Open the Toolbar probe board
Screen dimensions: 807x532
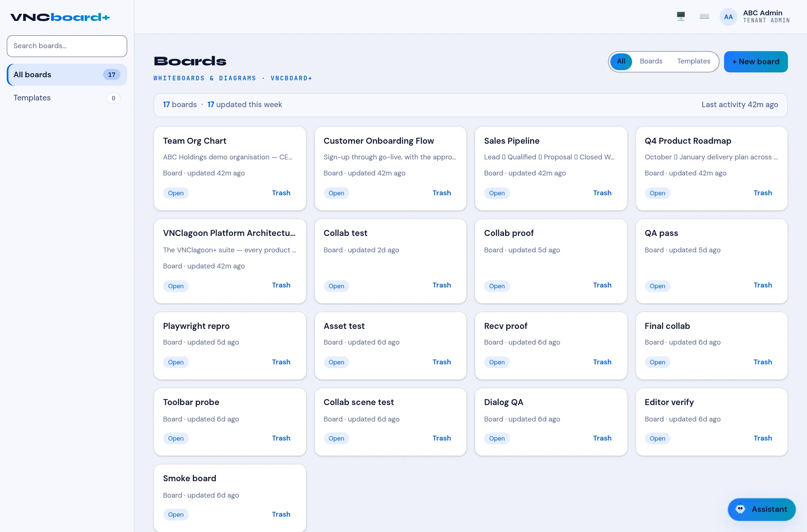(x=176, y=438)
